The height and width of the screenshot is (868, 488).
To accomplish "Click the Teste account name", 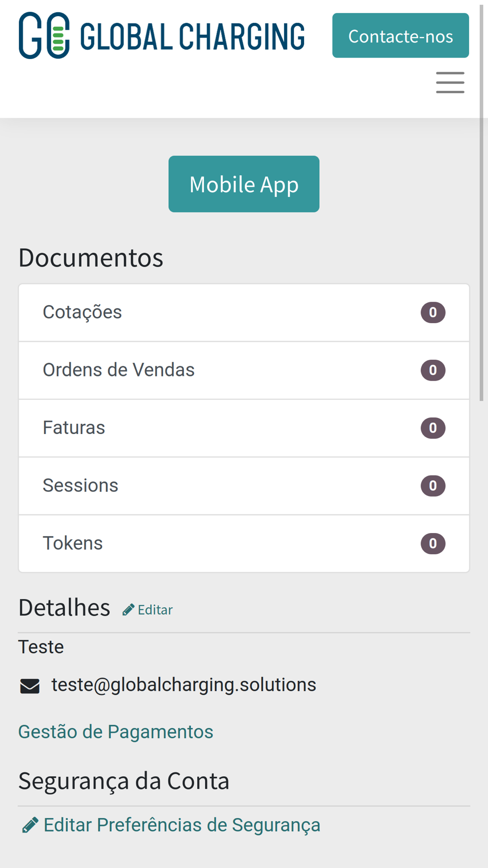I will pos(41,647).
